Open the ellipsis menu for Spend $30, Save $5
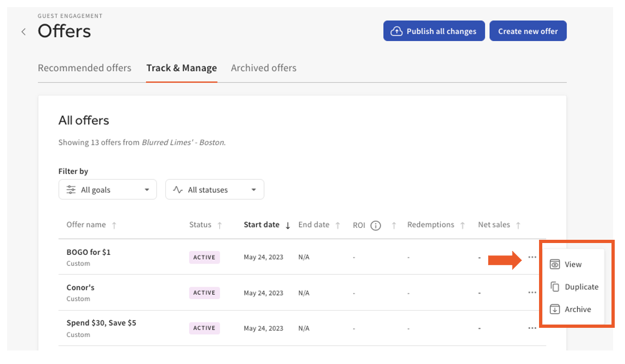This screenshot has height=364, width=625. click(x=532, y=327)
